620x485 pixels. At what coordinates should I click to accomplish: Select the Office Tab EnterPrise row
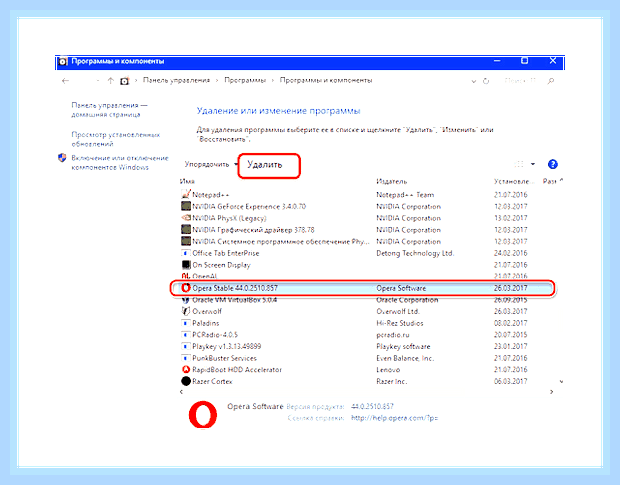click(354, 253)
